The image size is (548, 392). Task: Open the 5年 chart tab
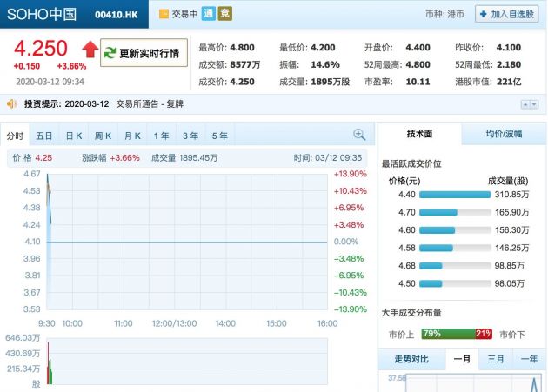tap(220, 136)
